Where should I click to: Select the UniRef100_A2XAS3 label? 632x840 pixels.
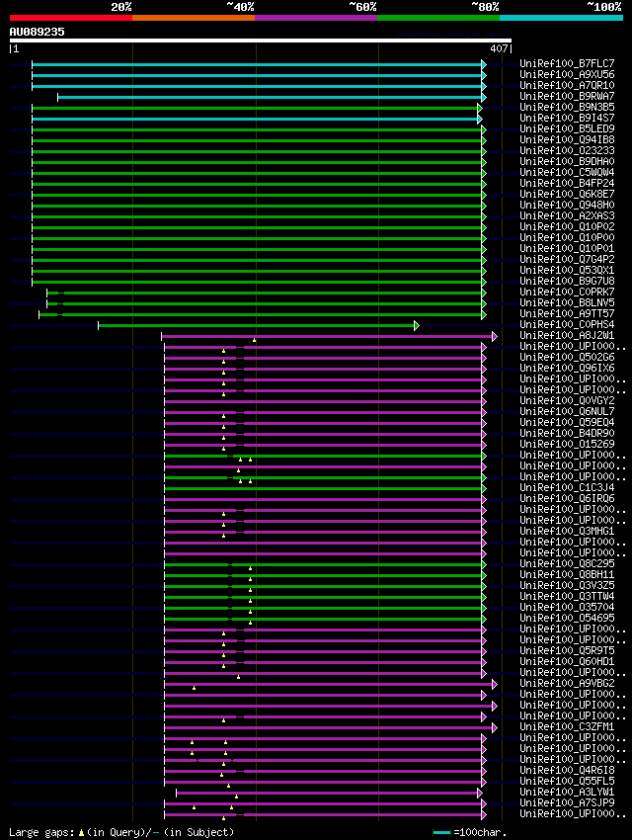pos(567,215)
